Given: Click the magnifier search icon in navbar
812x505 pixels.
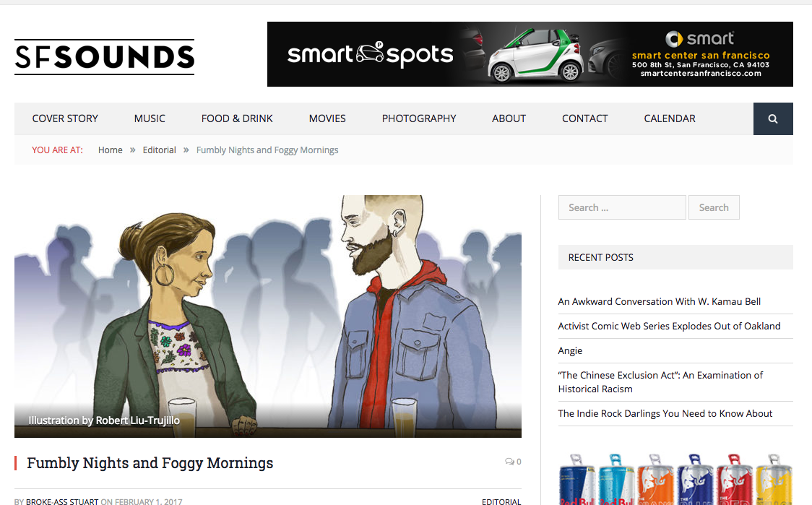Looking at the screenshot, I should pos(773,118).
